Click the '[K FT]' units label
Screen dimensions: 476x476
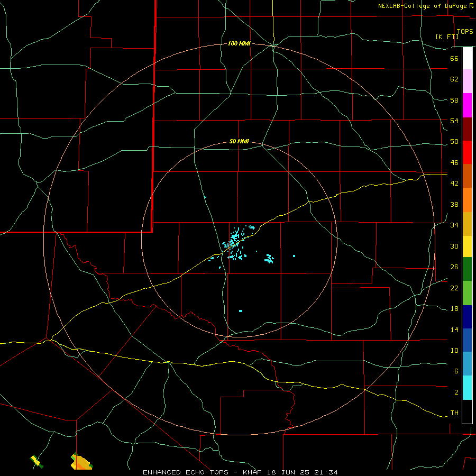447,36
